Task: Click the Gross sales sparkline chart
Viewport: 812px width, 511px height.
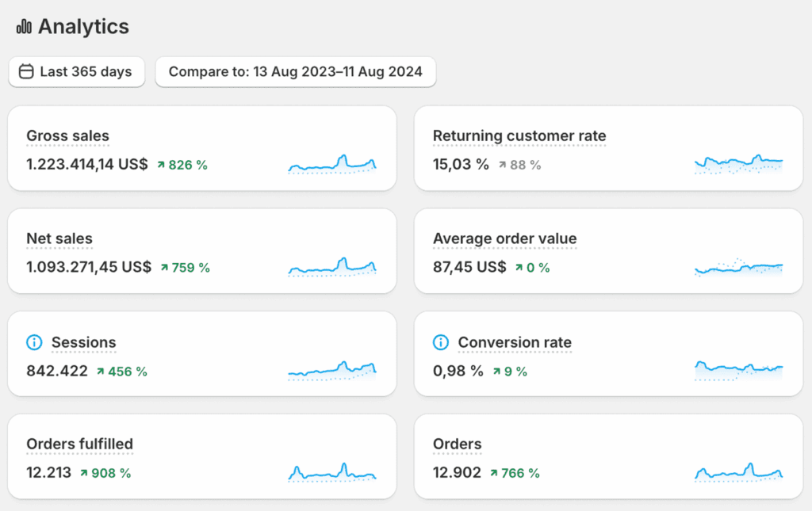Action: pyautogui.click(x=333, y=163)
